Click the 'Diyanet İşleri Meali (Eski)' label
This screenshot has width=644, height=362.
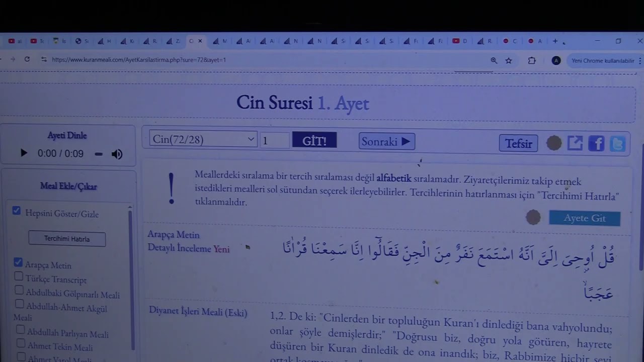pyautogui.click(x=198, y=312)
